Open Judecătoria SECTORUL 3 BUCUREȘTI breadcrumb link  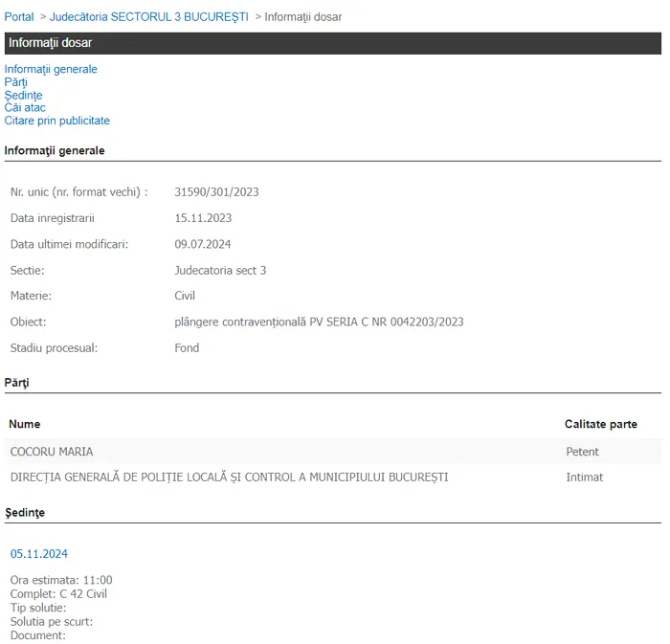(x=148, y=17)
